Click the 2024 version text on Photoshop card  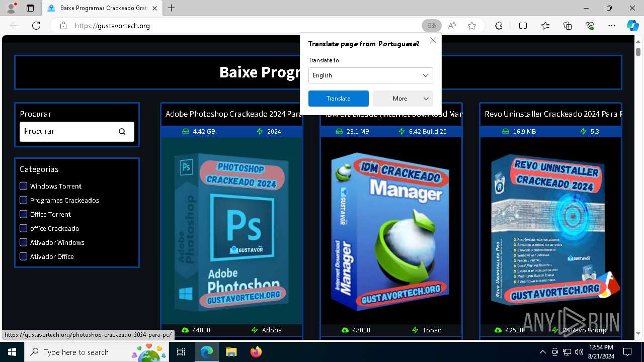[274, 132]
